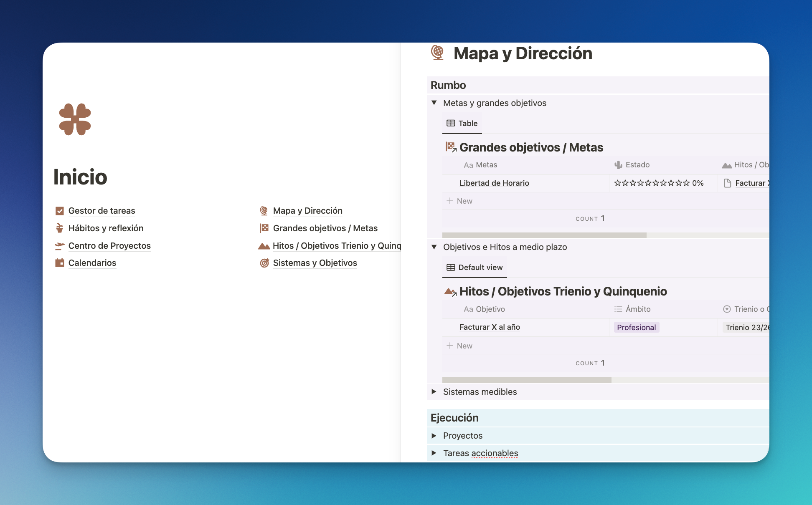
Task: Click the mountain icon beside Hitos / Objetivos Trienio heading
Action: tap(450, 291)
